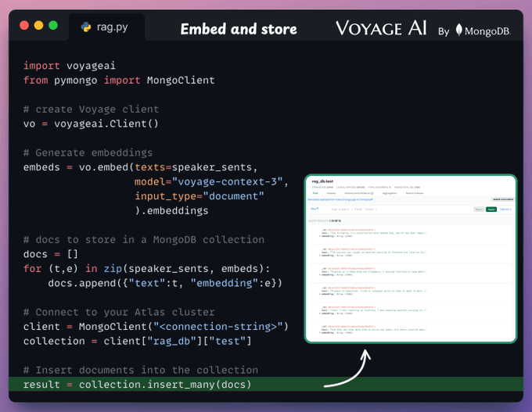532x412 pixels.
Task: Click the collection = client["rag_db"] line
Action: (138, 341)
